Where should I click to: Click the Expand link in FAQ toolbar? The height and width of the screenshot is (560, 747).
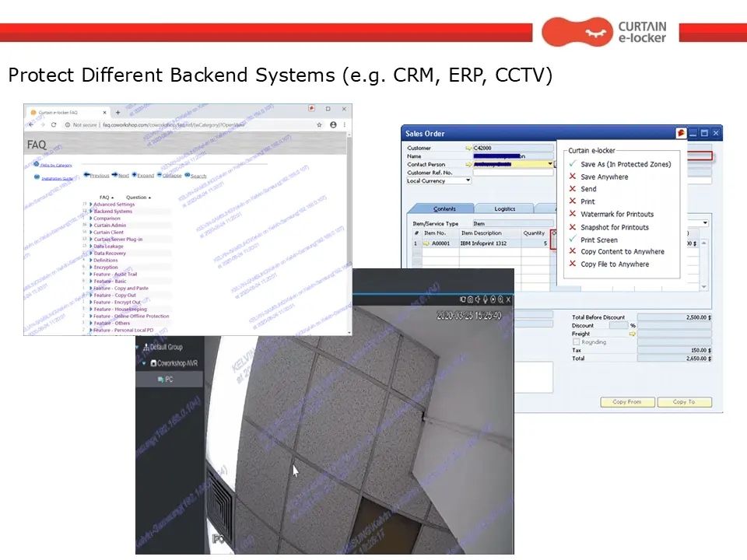pos(146,175)
